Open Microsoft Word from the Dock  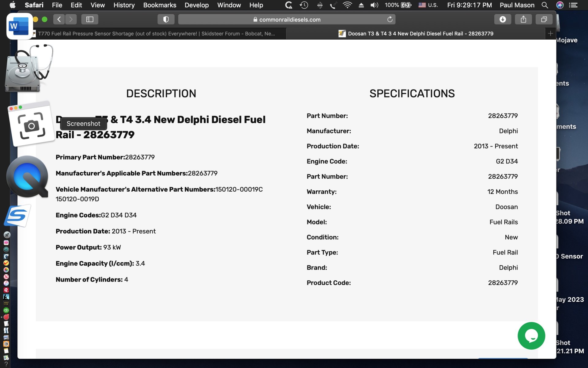pyautogui.click(x=20, y=26)
